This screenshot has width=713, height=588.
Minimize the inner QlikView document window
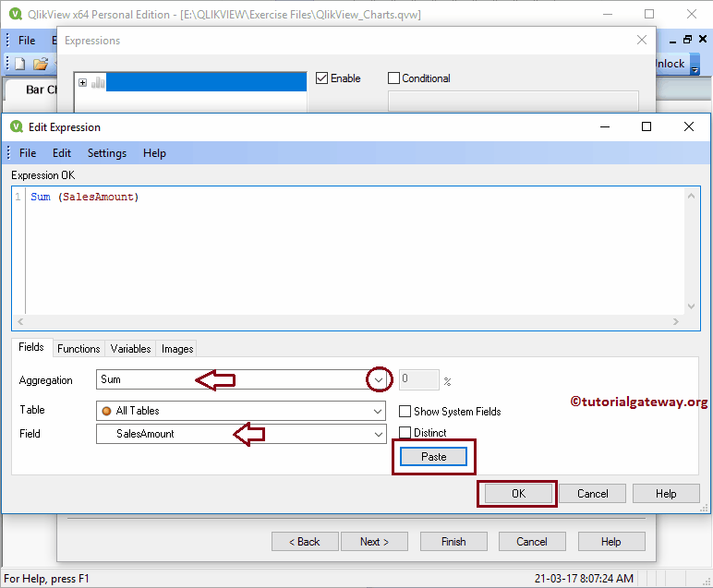(x=672, y=41)
